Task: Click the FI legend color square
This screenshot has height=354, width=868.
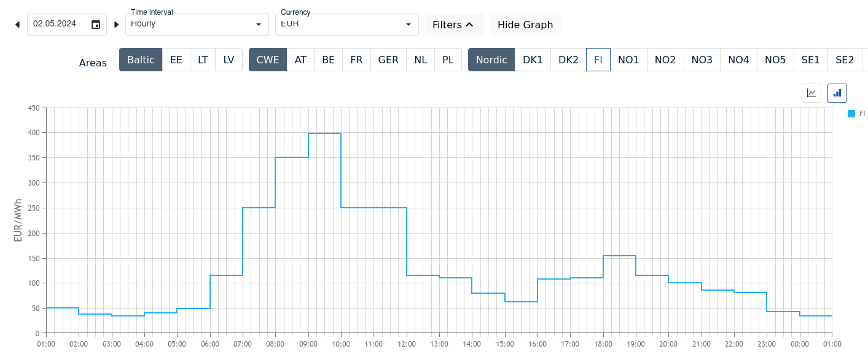Action: (x=851, y=114)
